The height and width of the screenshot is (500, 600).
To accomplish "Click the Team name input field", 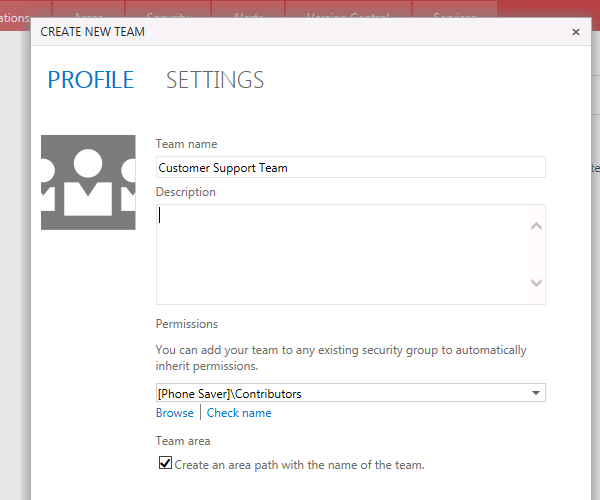I will (x=351, y=167).
